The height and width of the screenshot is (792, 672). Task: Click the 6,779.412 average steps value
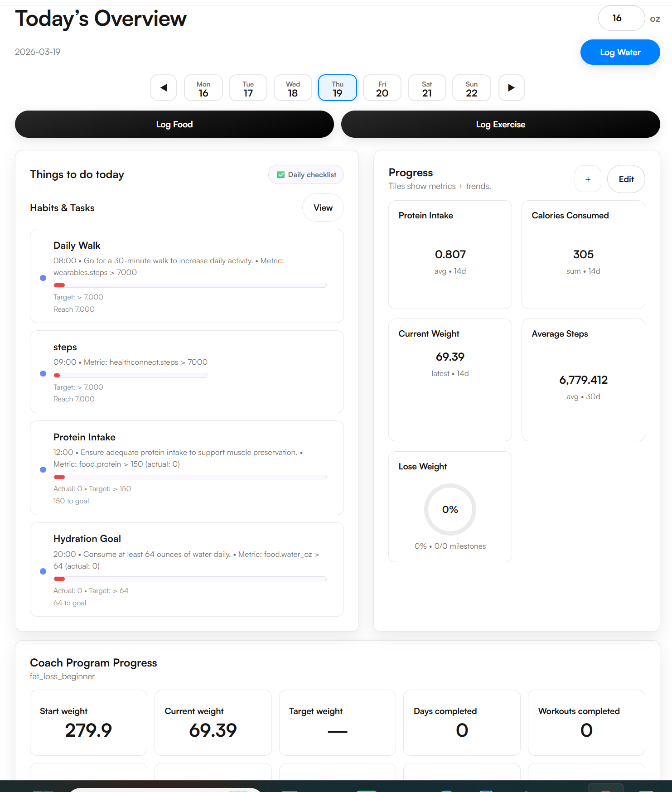tap(583, 380)
